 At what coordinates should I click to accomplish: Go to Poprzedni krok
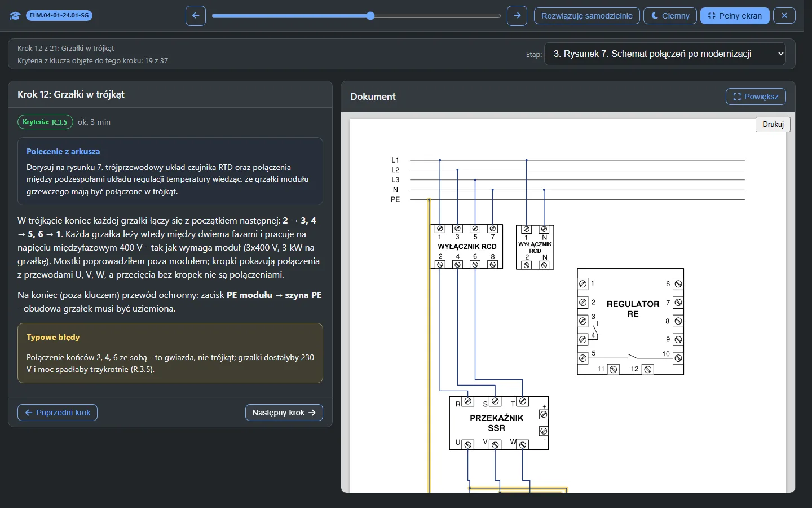58,413
